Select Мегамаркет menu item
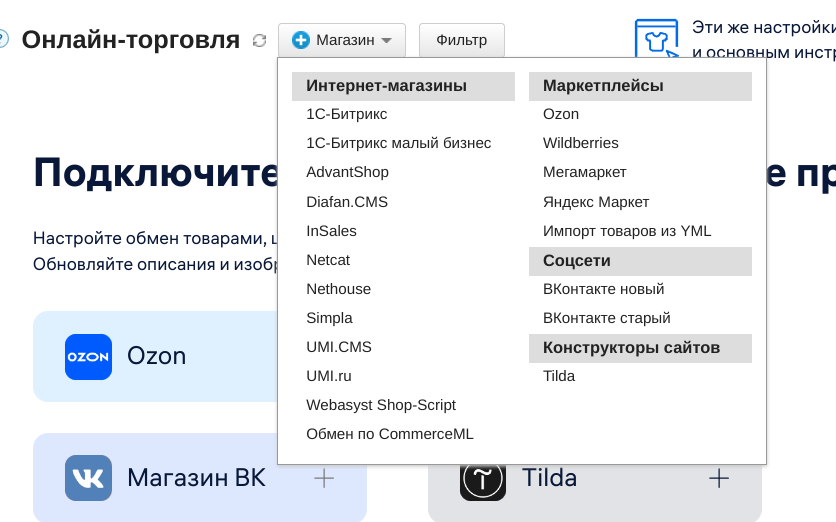 click(584, 172)
